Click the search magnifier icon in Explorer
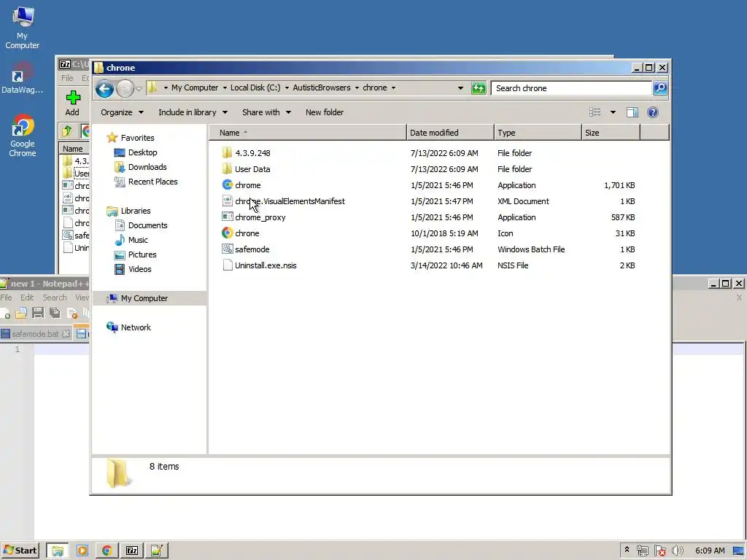Viewport: 747px width, 560px height. 659,88
